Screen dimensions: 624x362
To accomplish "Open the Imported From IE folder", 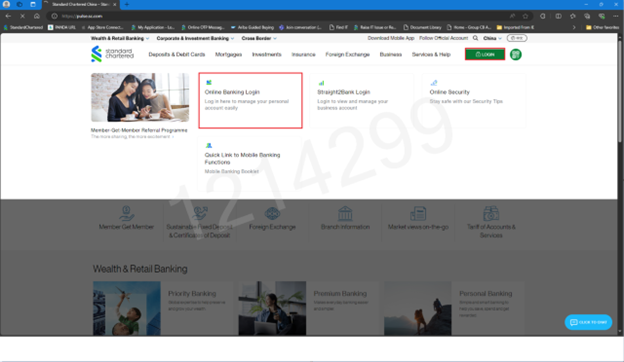I will tap(515, 27).
